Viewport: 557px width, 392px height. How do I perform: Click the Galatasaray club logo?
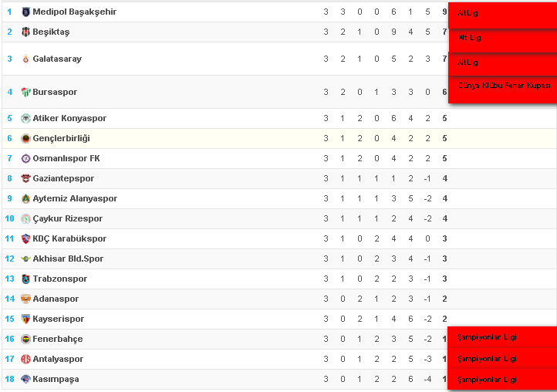point(25,59)
